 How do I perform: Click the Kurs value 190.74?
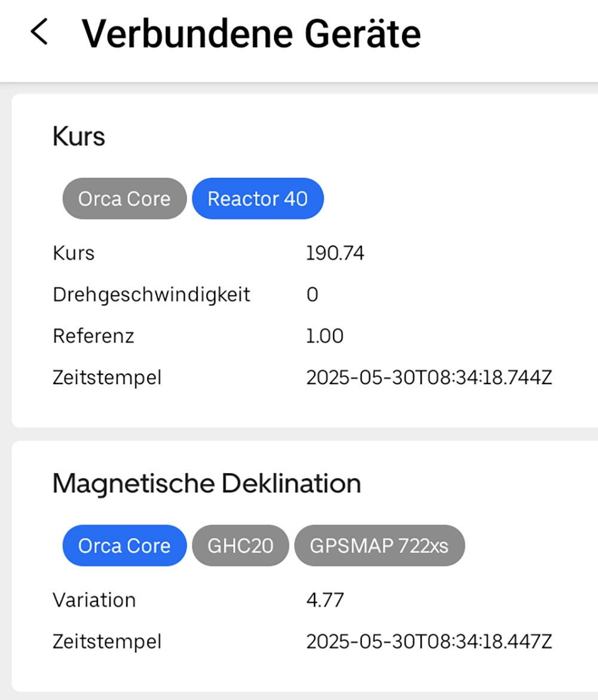(x=335, y=254)
